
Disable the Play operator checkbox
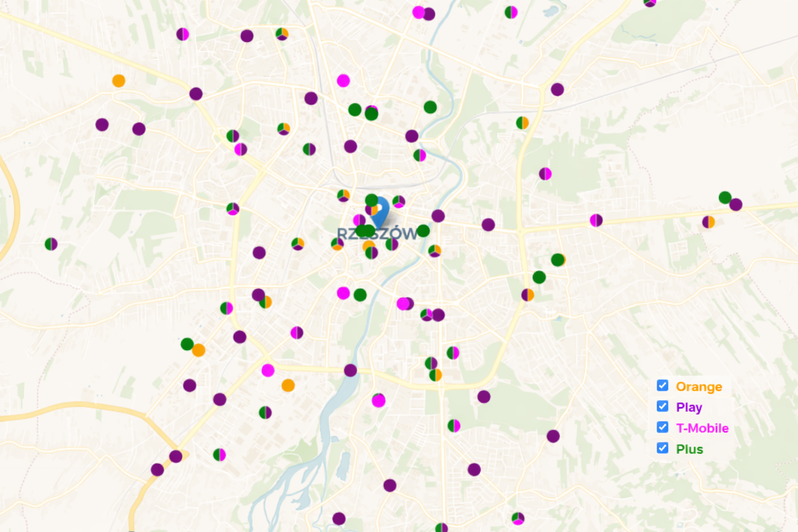(x=662, y=406)
